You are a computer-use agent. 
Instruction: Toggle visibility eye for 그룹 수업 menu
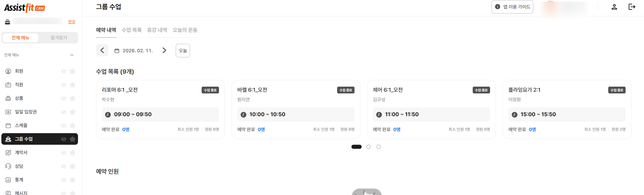[x=64, y=139]
